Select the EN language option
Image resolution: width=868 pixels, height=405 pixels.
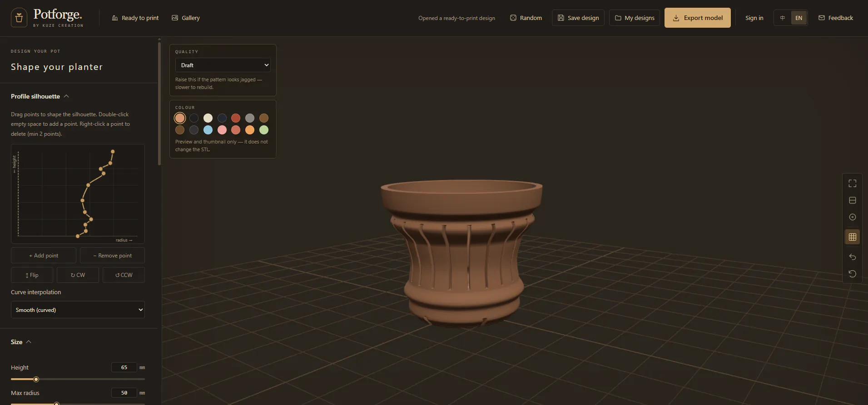pyautogui.click(x=799, y=18)
